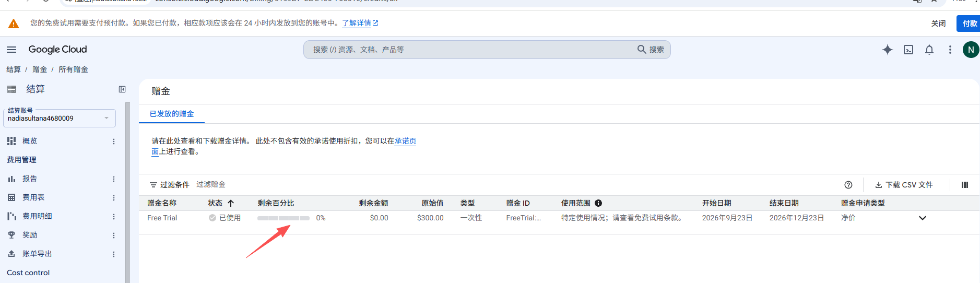The height and width of the screenshot is (283, 980).
Task: Open more options next to 奖励
Action: pos(114,235)
